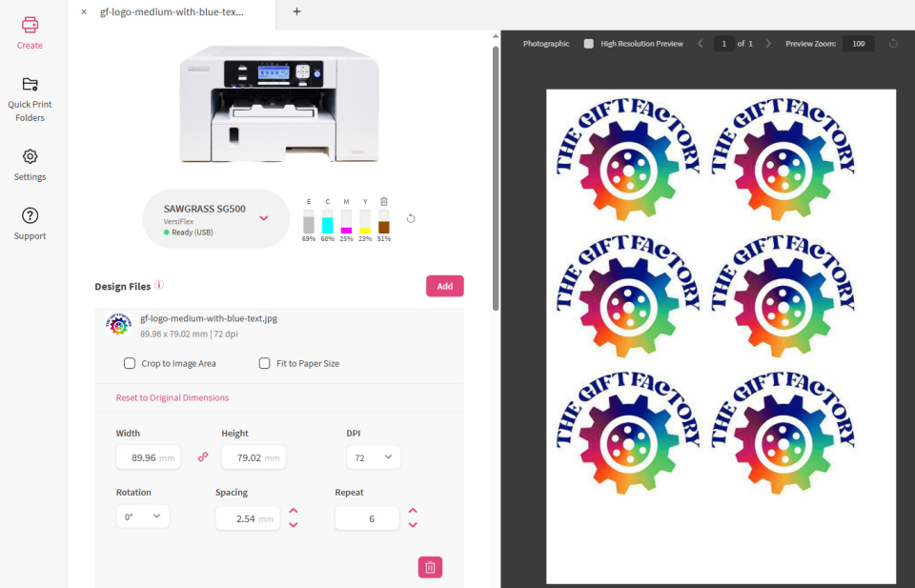
Task: Open the Support help icon
Action: pos(30,215)
